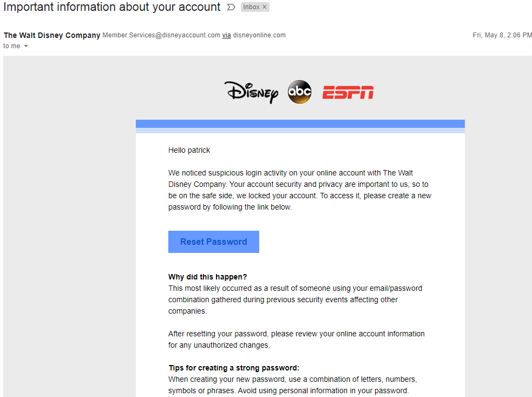Click heading "Tips for creating a strong password:"
Image resolution: width=532 pixels, height=397 pixels.
[x=234, y=368]
